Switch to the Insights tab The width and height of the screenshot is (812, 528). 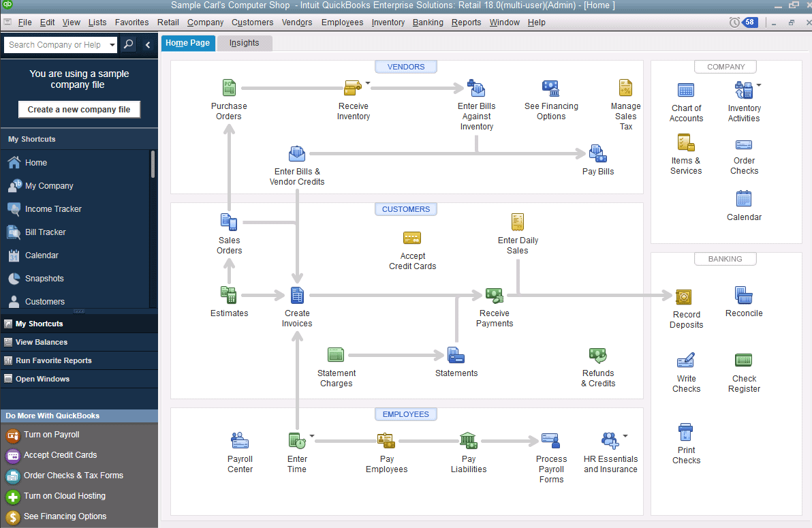(245, 43)
